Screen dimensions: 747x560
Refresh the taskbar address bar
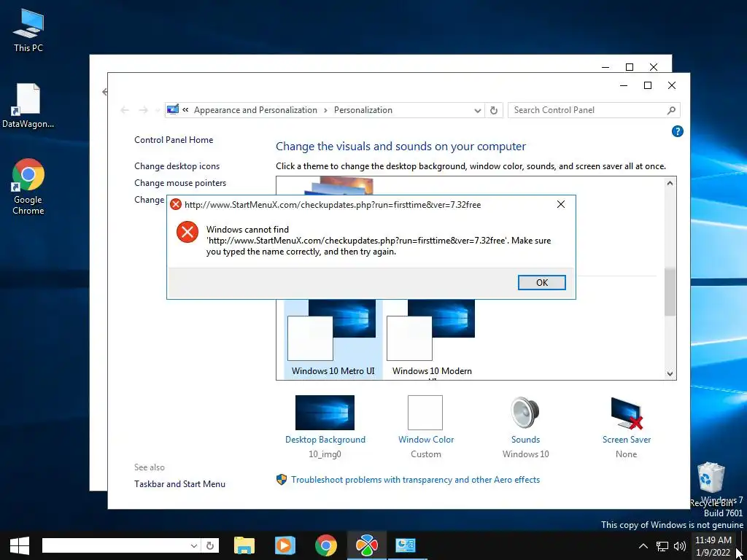pyautogui.click(x=210, y=545)
